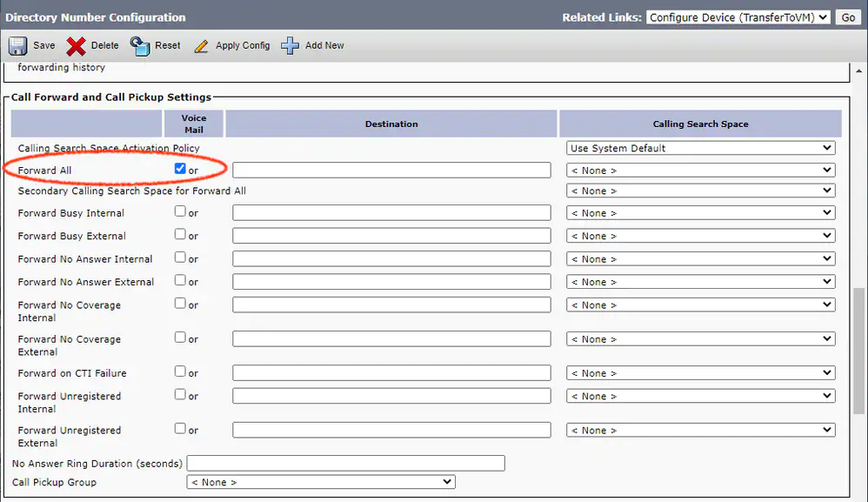
Task: Click Forward Unregistered Internal destination field
Action: pyautogui.click(x=391, y=396)
